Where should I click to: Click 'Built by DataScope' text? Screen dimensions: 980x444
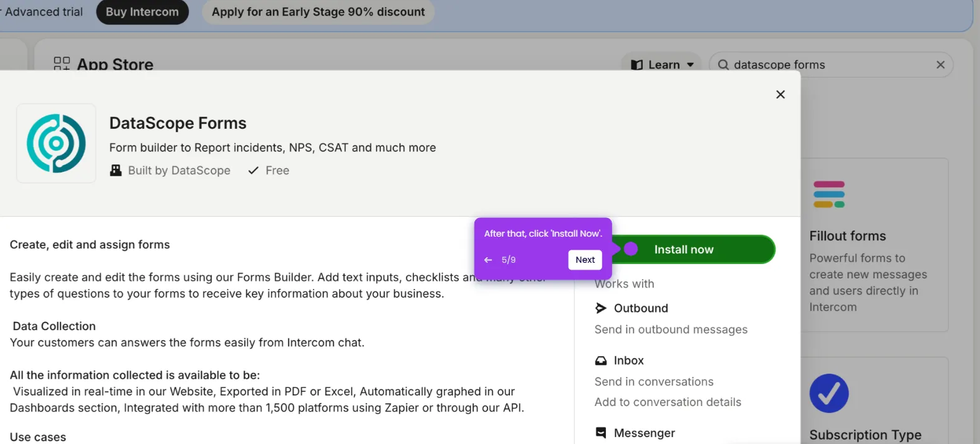pos(179,171)
